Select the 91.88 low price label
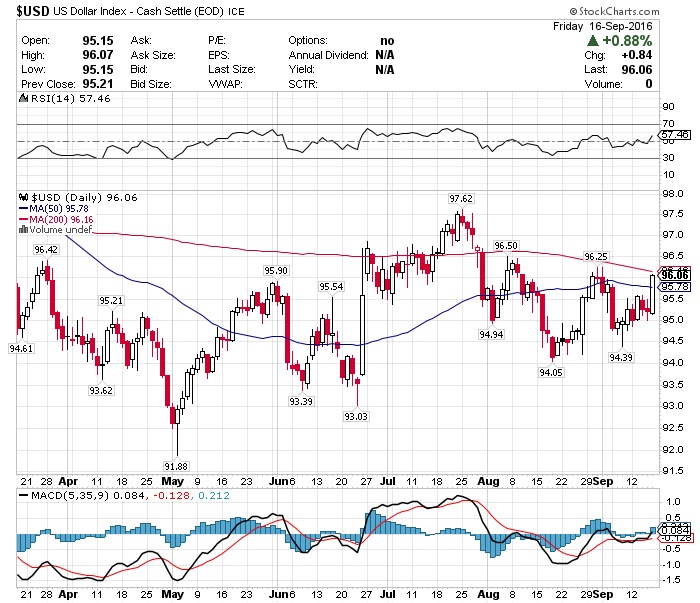This screenshot has height=603, width=700. click(x=177, y=465)
